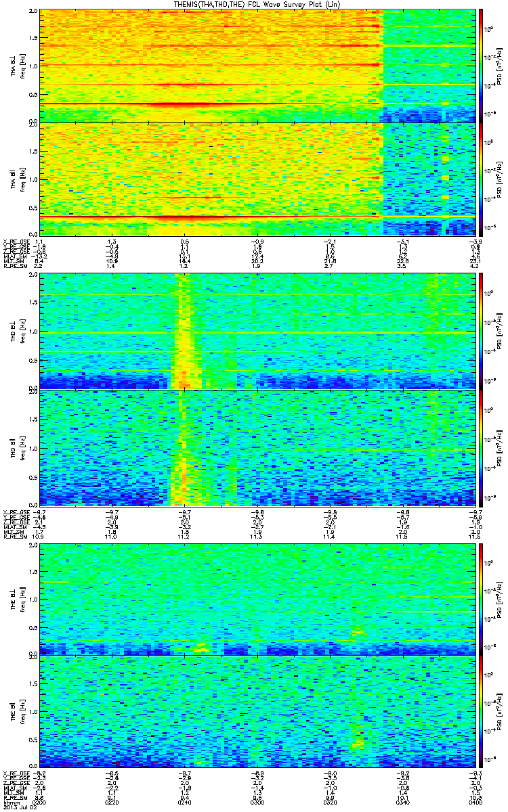Click the X_RE_GSE row label under THE panels
Screen dimensions: 508x812
[x=15, y=773]
